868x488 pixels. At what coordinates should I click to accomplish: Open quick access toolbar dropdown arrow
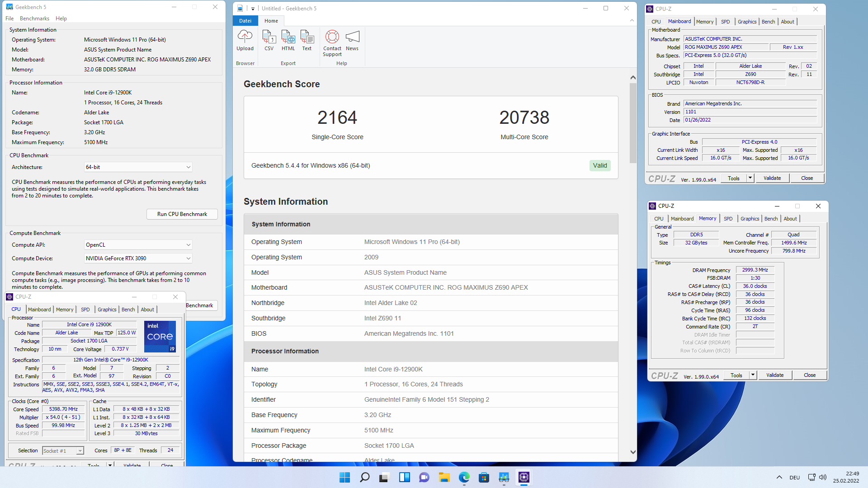[x=253, y=9]
